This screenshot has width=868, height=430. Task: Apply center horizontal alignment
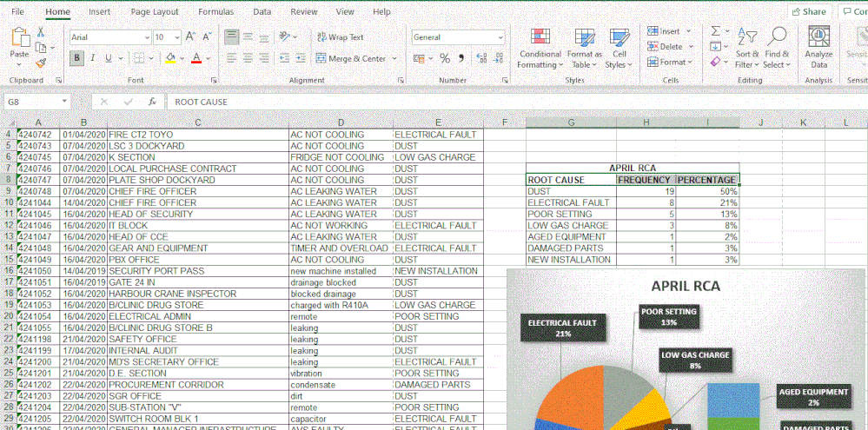coord(248,58)
